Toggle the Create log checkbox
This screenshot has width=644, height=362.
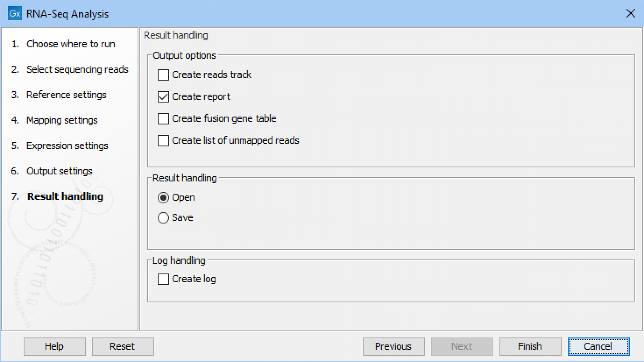click(x=163, y=279)
